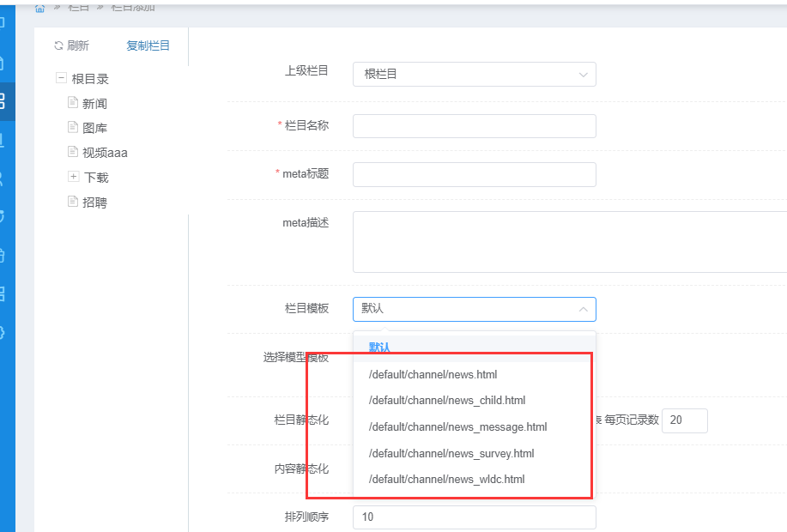Screen dimensions: 787x532
Task: Click the 刷新 label text
Action: (x=78, y=45)
